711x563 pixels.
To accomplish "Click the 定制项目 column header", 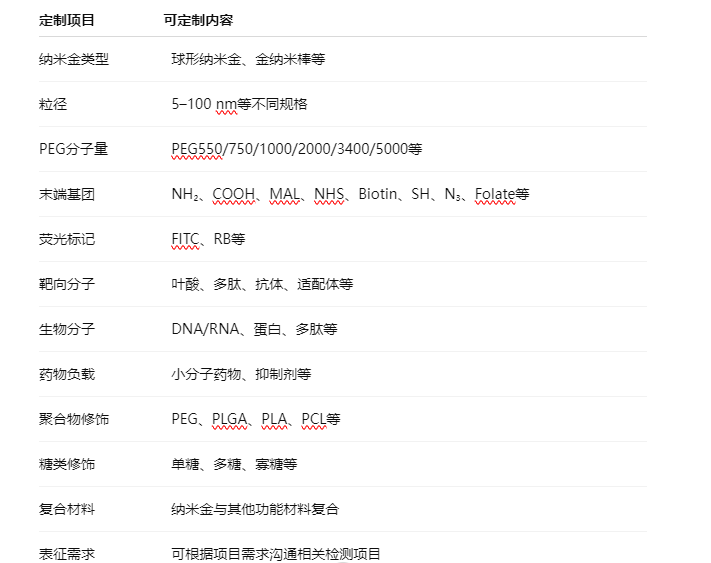I will click(x=67, y=20).
